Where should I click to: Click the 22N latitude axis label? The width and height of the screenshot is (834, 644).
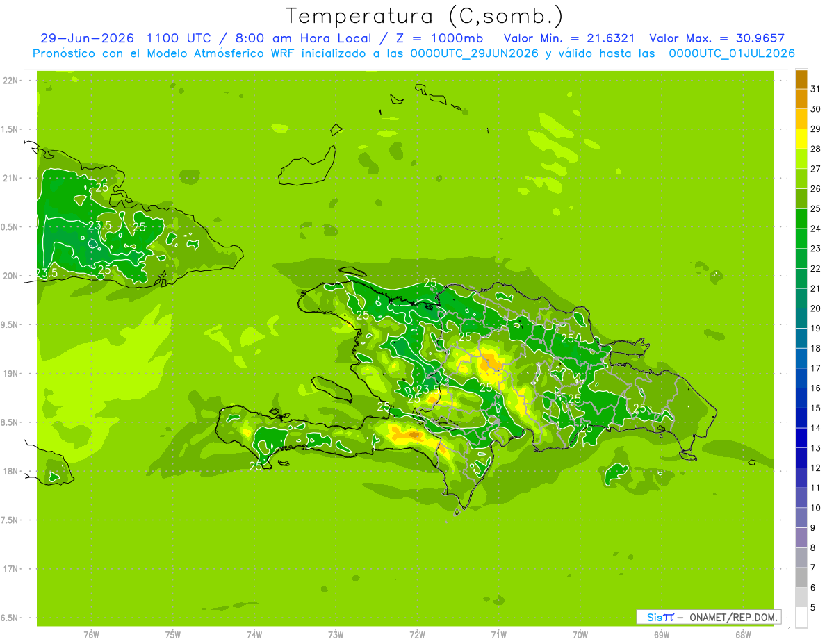pyautogui.click(x=12, y=81)
